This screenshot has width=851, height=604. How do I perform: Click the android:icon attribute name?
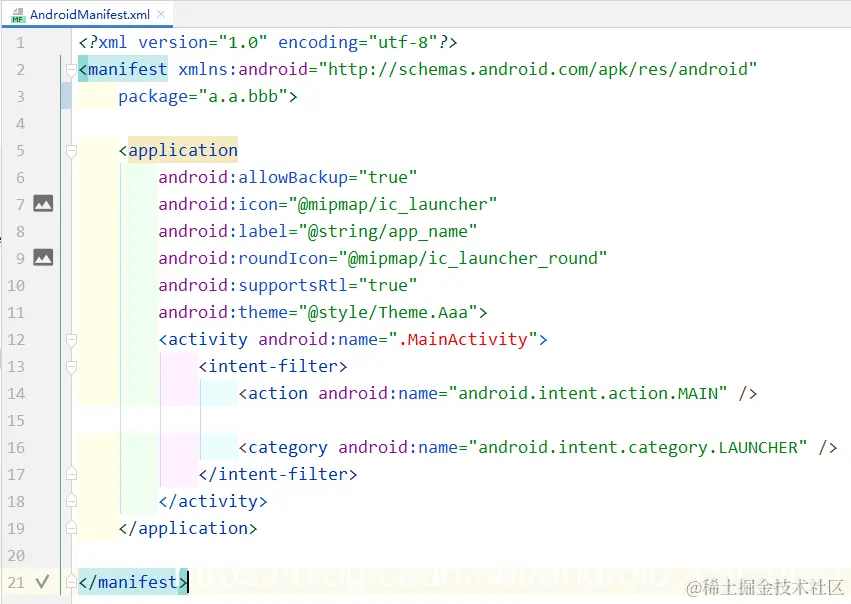click(218, 205)
